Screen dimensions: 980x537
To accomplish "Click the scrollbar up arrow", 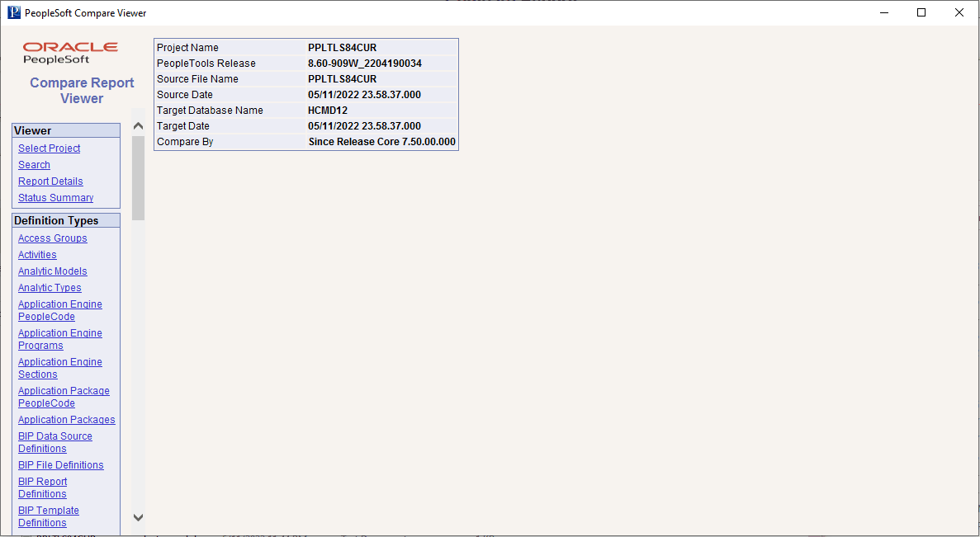I will pyautogui.click(x=138, y=125).
